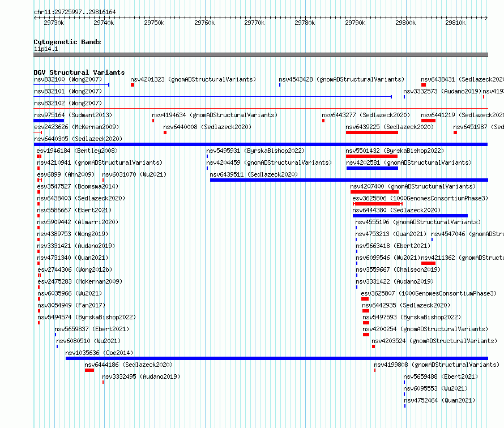
Task: Select the red bar of nsv6444186
Action: click(89, 370)
